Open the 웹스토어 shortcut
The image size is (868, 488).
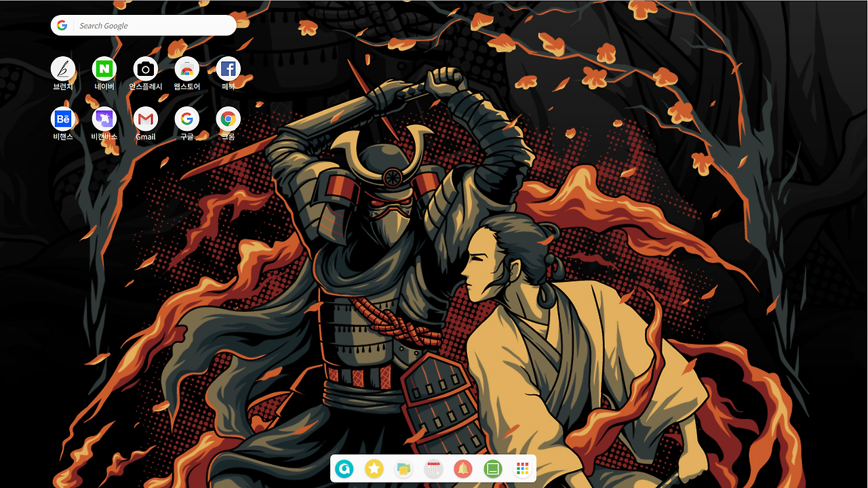(187, 68)
